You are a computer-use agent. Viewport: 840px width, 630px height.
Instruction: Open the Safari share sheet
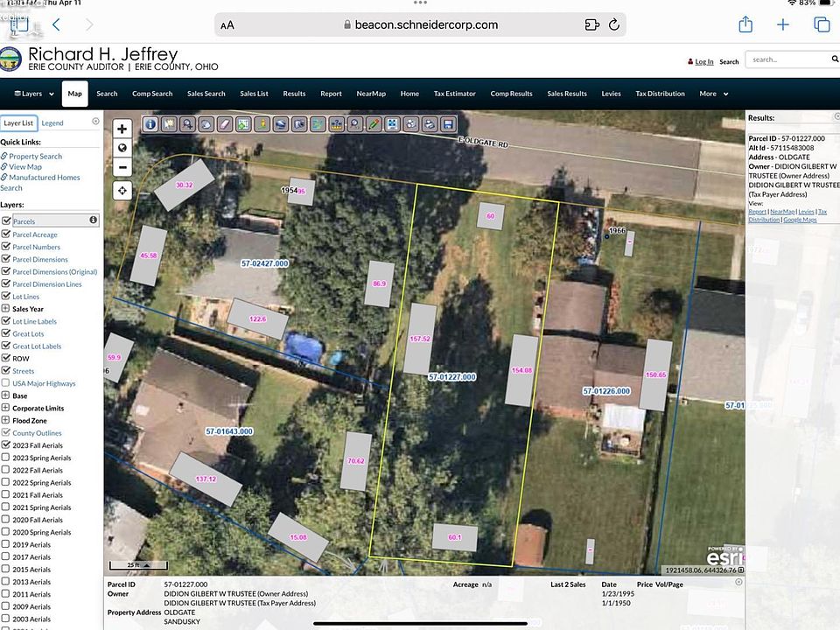pyautogui.click(x=745, y=24)
